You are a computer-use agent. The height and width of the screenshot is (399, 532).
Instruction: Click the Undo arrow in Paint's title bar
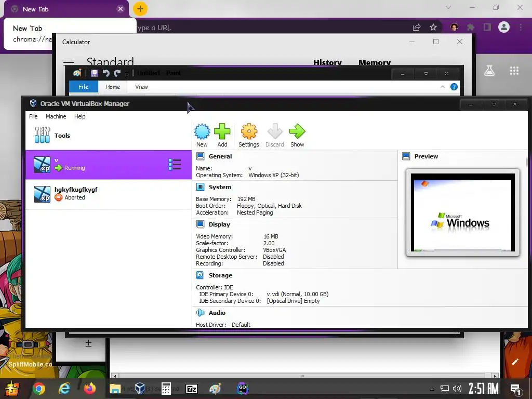click(x=106, y=73)
